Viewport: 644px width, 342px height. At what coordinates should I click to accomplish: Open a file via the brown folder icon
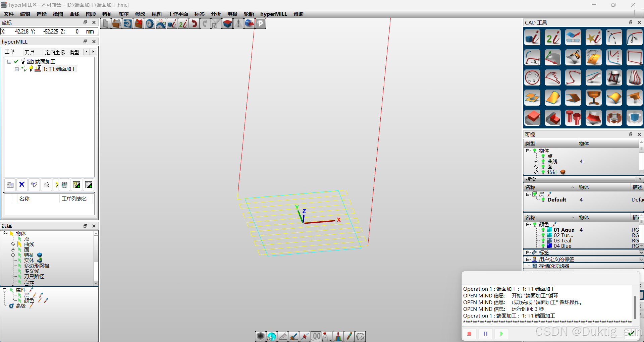tap(117, 24)
